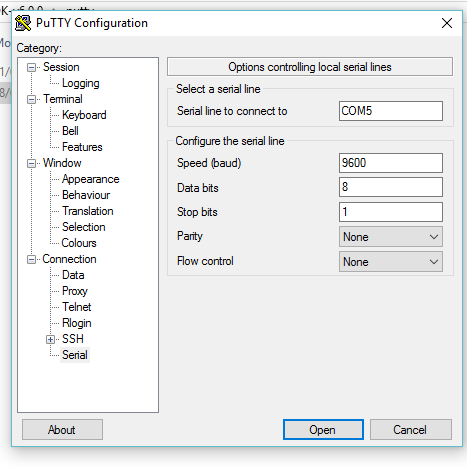The image size is (467, 470).
Task: Expand the SSH tree node
Action: coord(50,340)
